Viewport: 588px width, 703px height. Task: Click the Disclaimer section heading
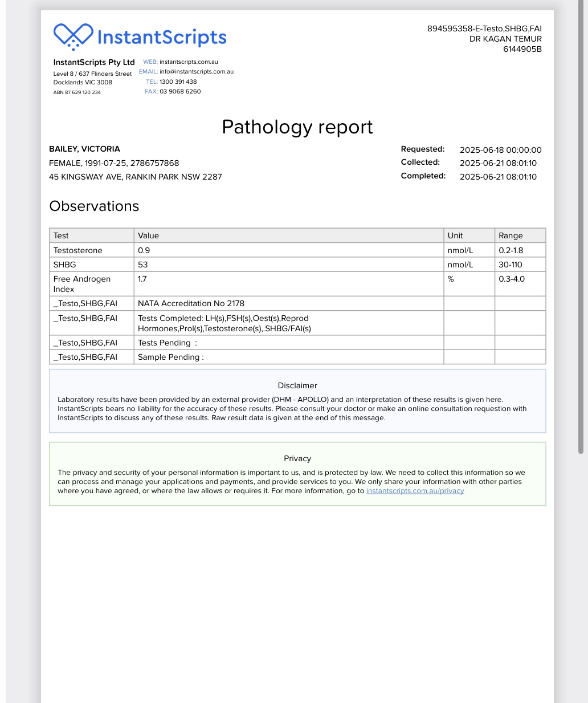point(297,385)
